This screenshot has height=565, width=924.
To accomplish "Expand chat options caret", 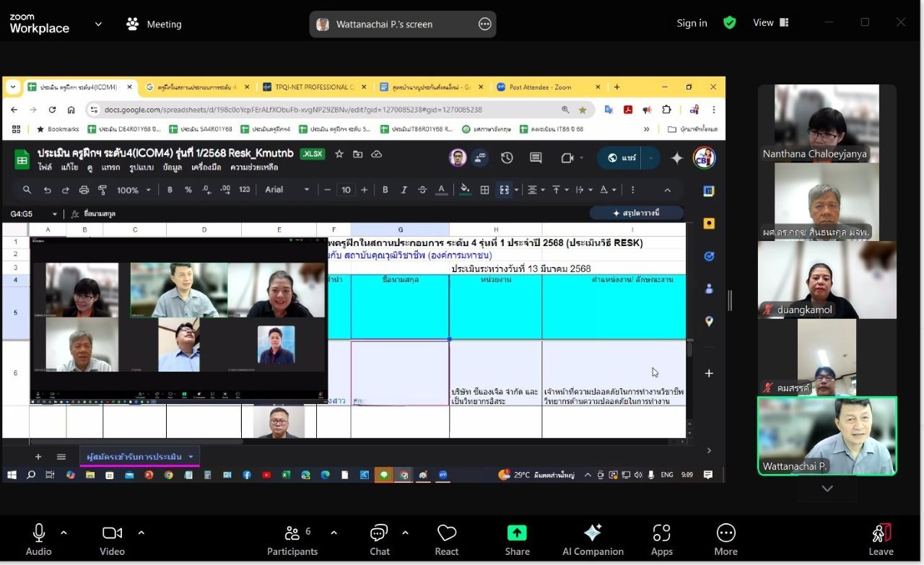I will click(x=405, y=533).
